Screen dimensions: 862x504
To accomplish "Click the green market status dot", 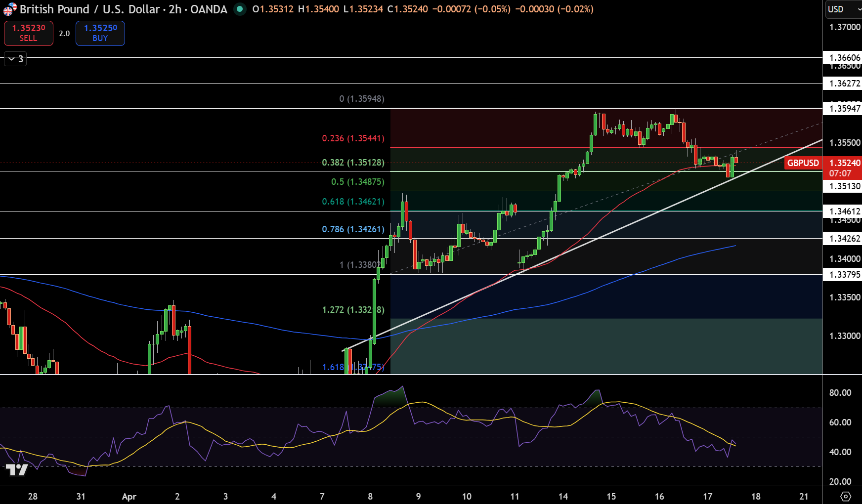I will (240, 9).
